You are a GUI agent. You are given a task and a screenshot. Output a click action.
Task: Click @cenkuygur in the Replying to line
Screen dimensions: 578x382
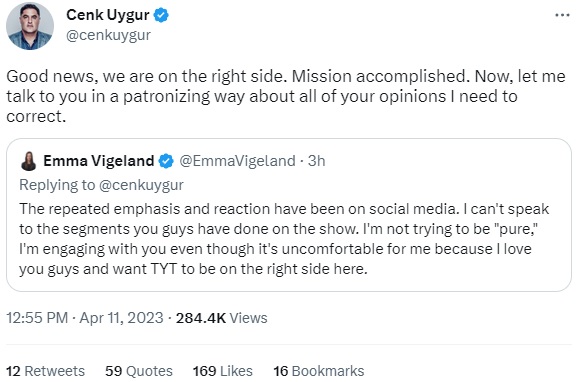(x=142, y=185)
